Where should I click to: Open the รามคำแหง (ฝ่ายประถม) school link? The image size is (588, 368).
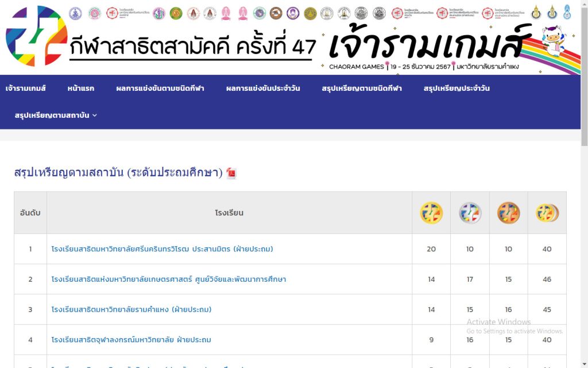coord(131,309)
